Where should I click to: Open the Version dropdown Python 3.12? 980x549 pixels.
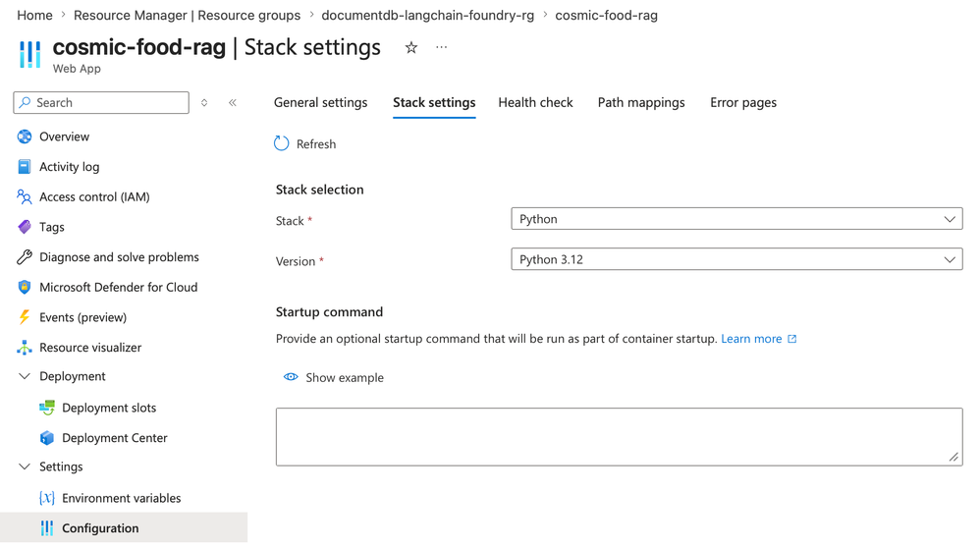736,259
